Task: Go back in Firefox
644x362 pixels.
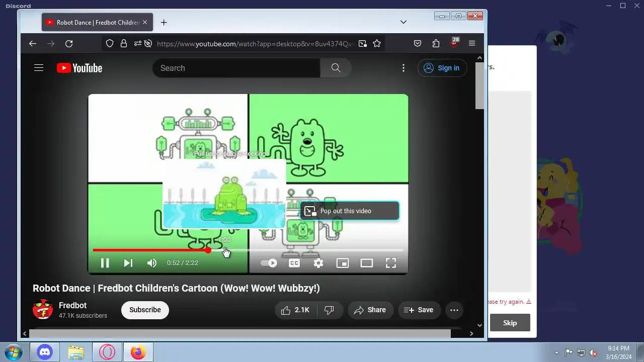Action: click(x=33, y=44)
